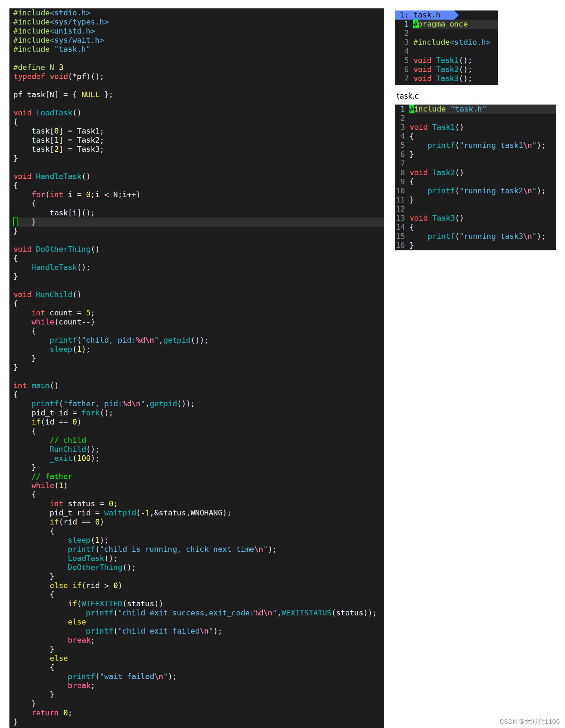This screenshot has height=728, width=565.
Task: Click the green cursor block beside closing brace
Action: (x=15, y=222)
